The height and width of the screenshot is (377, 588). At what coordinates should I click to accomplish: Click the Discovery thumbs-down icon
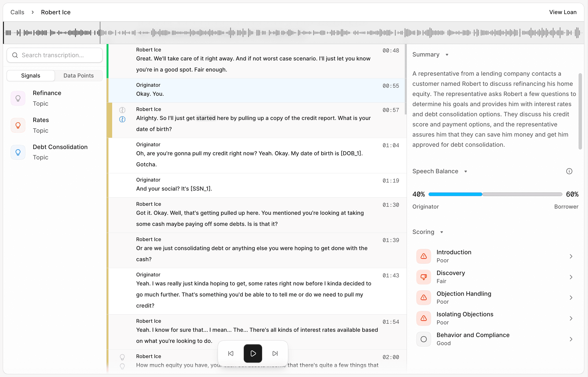(x=423, y=277)
